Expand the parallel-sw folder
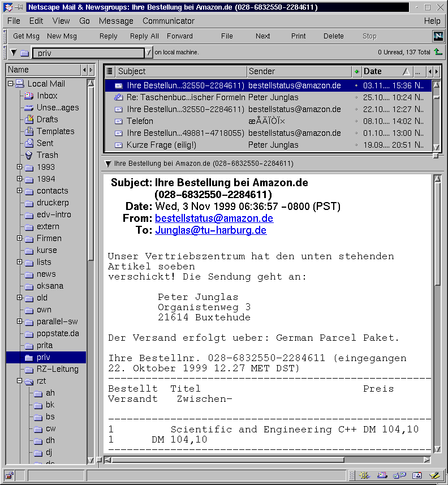The image size is (448, 485). click(19, 321)
